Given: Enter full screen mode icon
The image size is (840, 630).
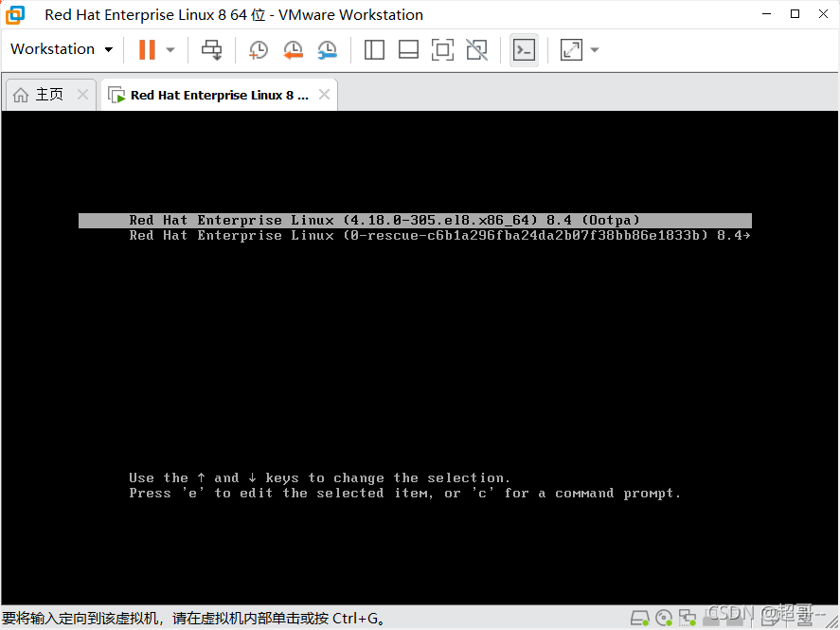Looking at the screenshot, I should point(442,50).
